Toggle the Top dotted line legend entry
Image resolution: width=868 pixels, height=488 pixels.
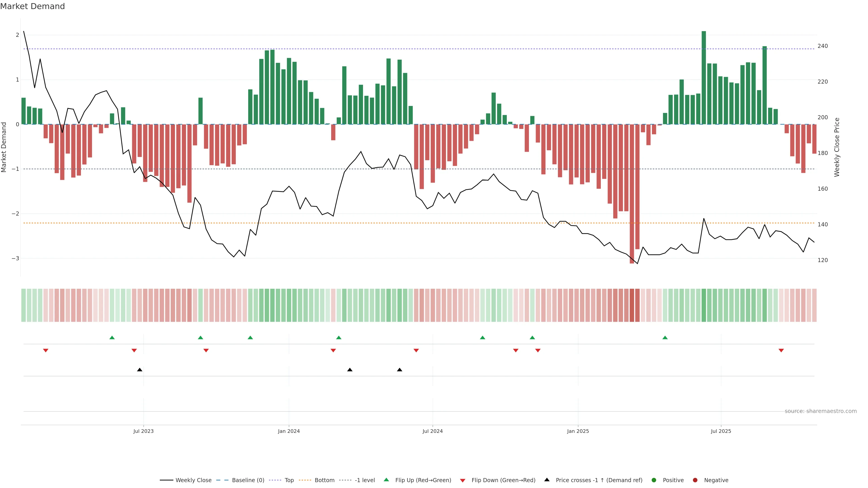(x=289, y=480)
